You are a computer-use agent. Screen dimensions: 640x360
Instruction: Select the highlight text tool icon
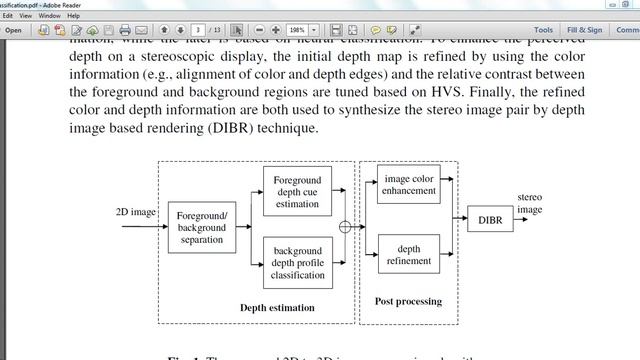[392, 30]
